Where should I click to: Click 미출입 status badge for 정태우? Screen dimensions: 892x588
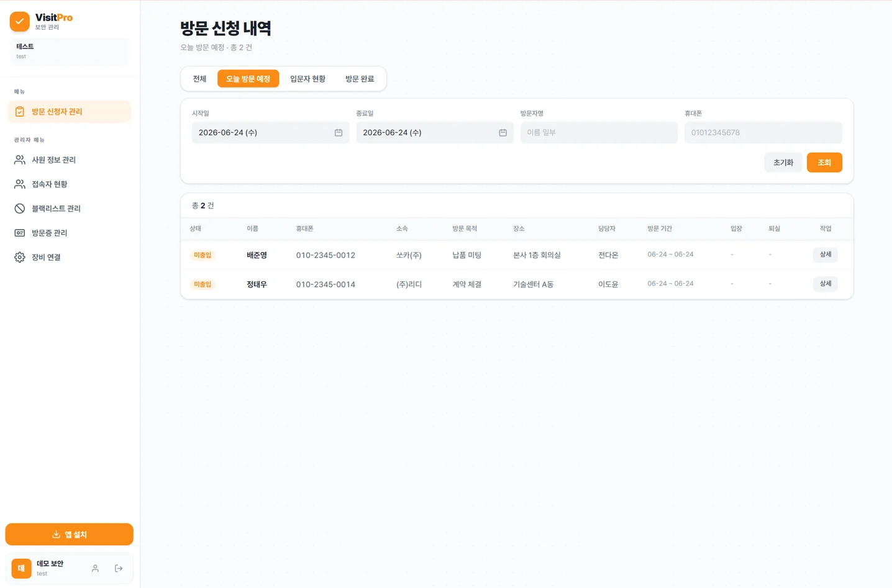point(203,284)
